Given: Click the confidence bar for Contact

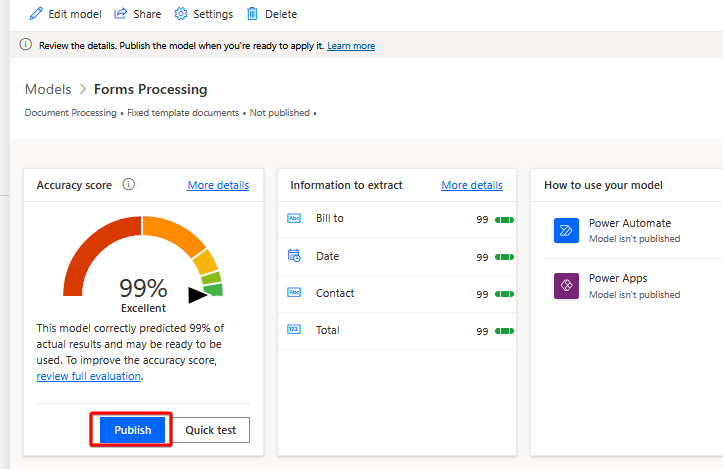Looking at the screenshot, I should point(504,294).
